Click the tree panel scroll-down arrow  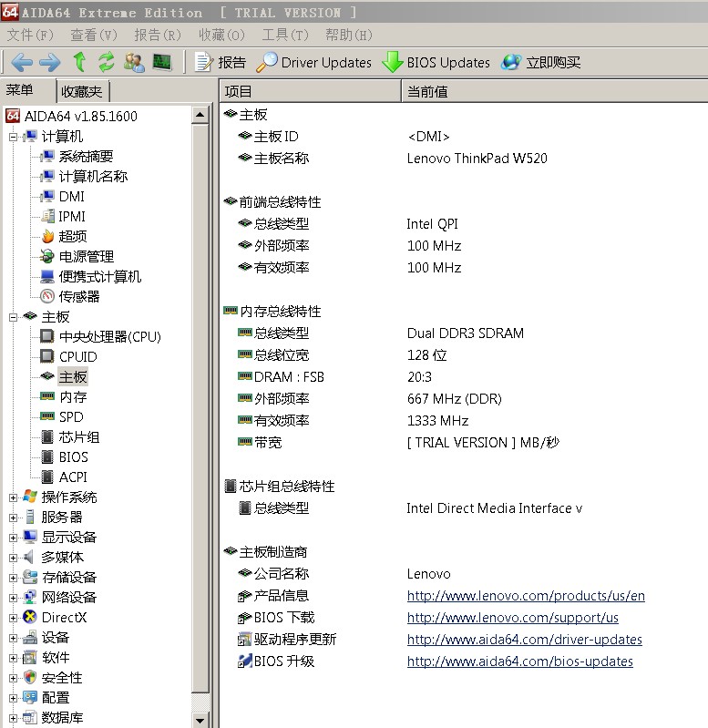tap(201, 720)
